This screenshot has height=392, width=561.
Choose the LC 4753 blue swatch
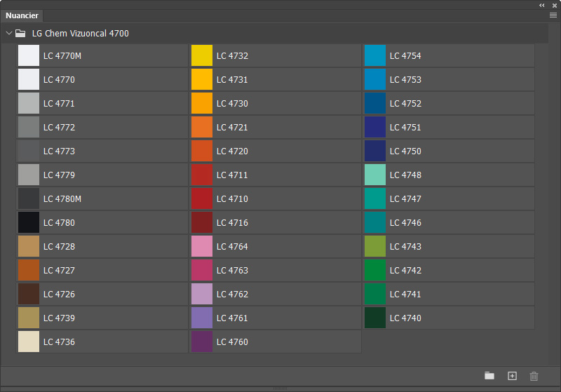pyautogui.click(x=375, y=79)
